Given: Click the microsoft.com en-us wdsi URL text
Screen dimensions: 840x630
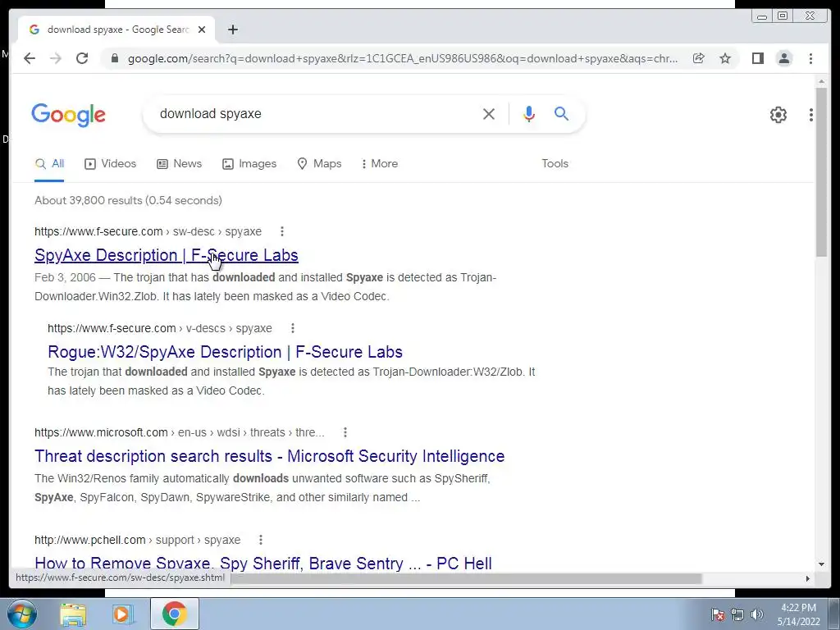Looking at the screenshot, I should [x=180, y=432].
